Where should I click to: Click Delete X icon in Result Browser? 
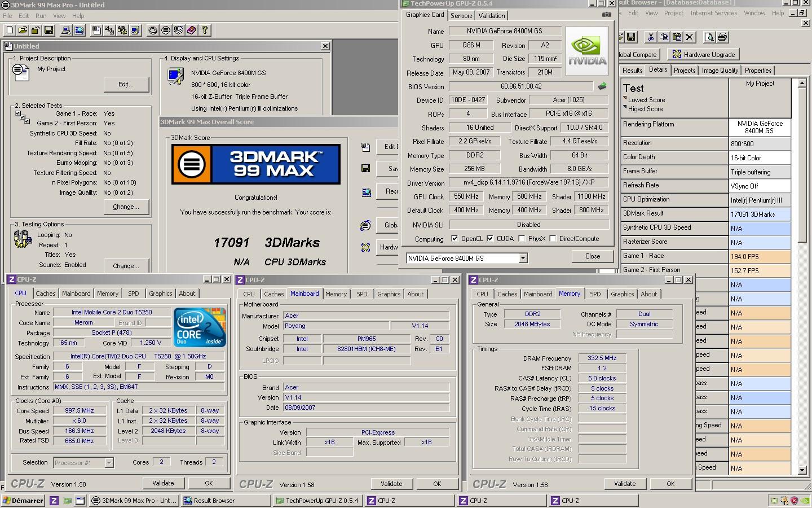point(690,37)
